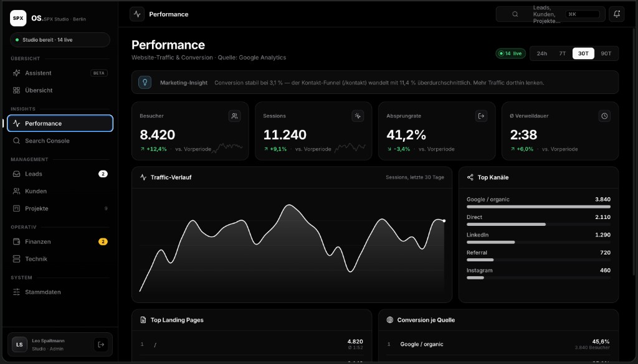The image size is (638, 364).
Task: Click the LS user avatar
Action: pos(19,345)
